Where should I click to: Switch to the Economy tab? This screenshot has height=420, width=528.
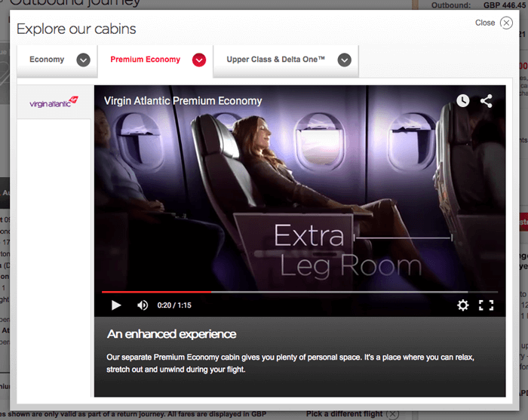point(57,60)
